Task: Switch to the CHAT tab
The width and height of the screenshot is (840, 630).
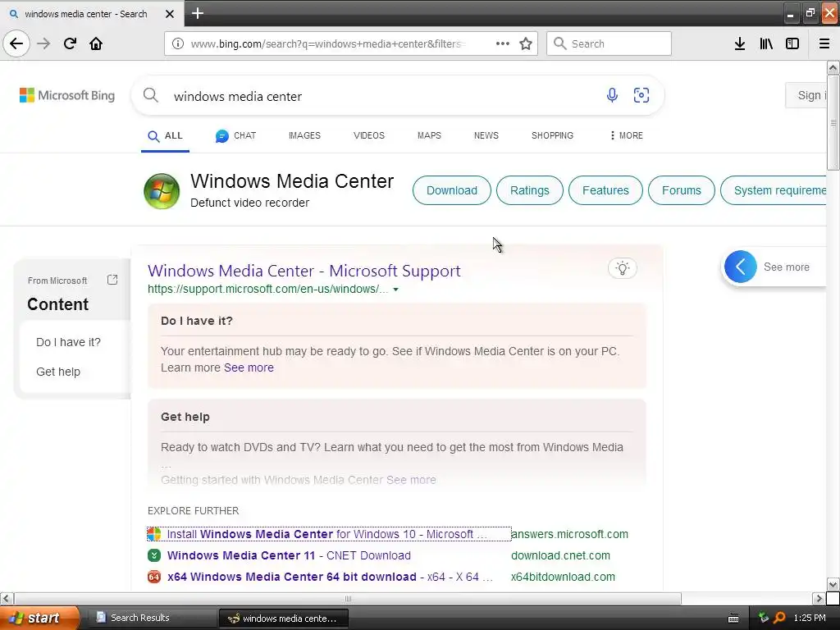Action: 235,135
